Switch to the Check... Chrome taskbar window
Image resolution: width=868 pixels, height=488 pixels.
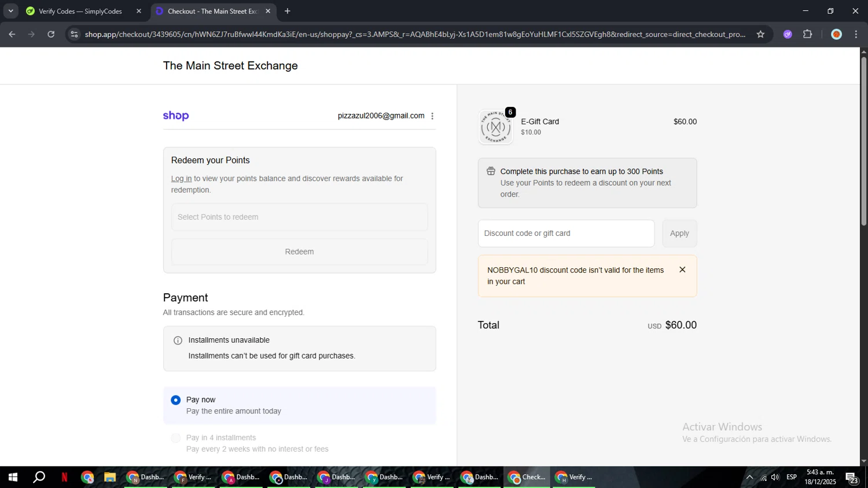point(527,478)
